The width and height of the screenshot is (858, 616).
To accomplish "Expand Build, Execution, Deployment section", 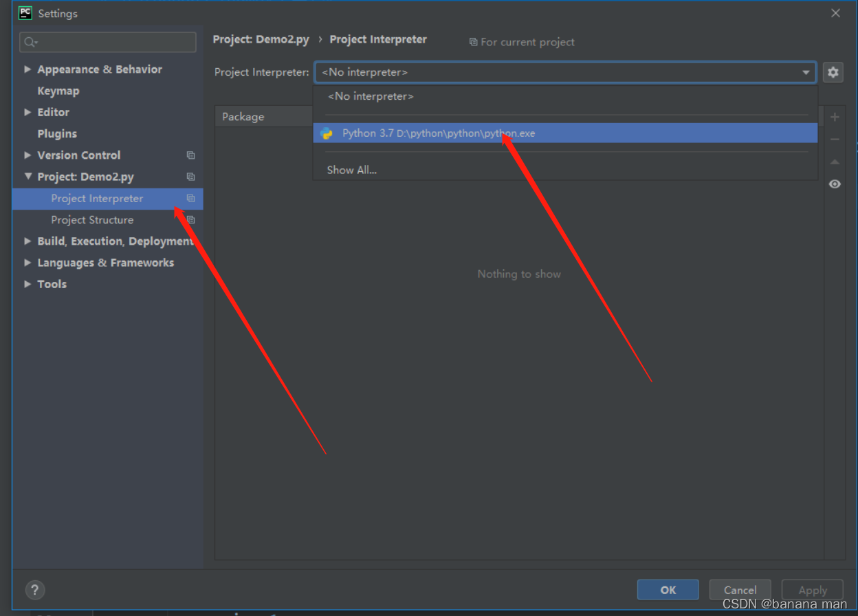I will coord(27,241).
